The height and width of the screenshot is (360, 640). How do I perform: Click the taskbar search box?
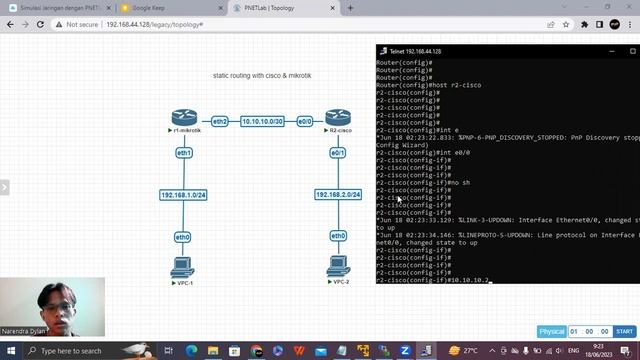91,351
